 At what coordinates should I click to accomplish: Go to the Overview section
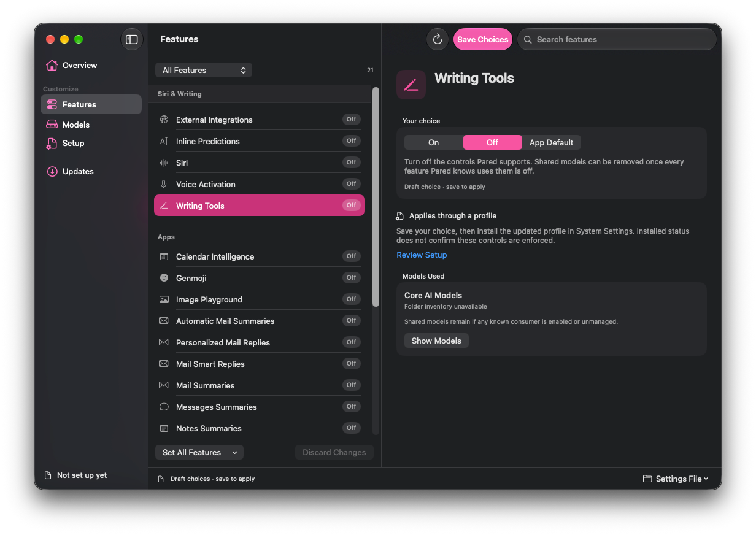click(91, 65)
